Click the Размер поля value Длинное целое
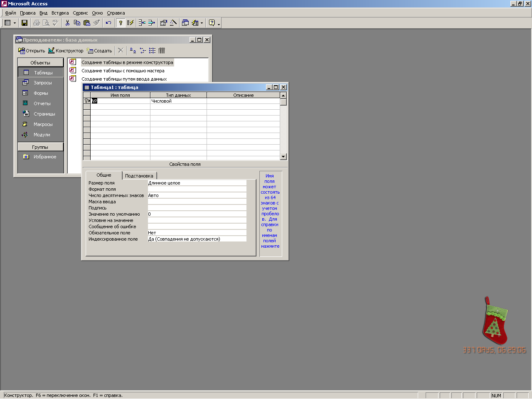 pyautogui.click(x=197, y=183)
